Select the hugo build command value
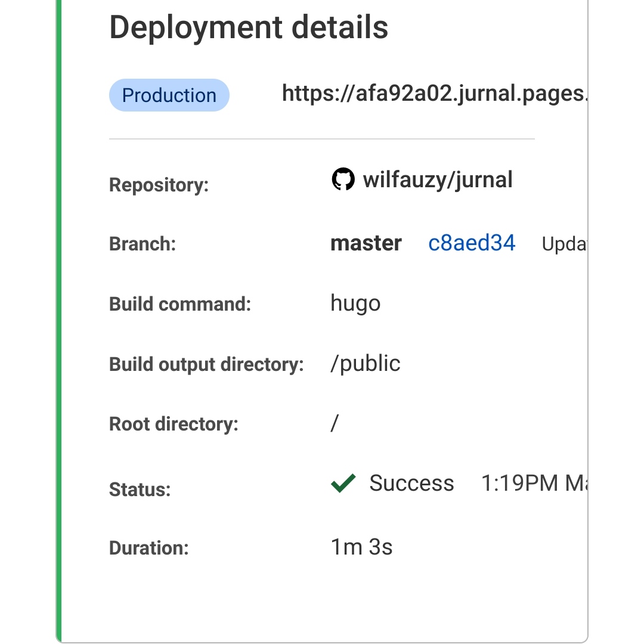The height and width of the screenshot is (644, 644). point(355,304)
